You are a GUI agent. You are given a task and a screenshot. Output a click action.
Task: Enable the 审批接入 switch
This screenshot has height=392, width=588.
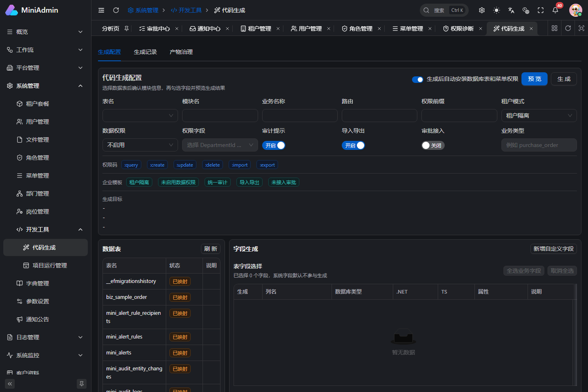click(433, 145)
